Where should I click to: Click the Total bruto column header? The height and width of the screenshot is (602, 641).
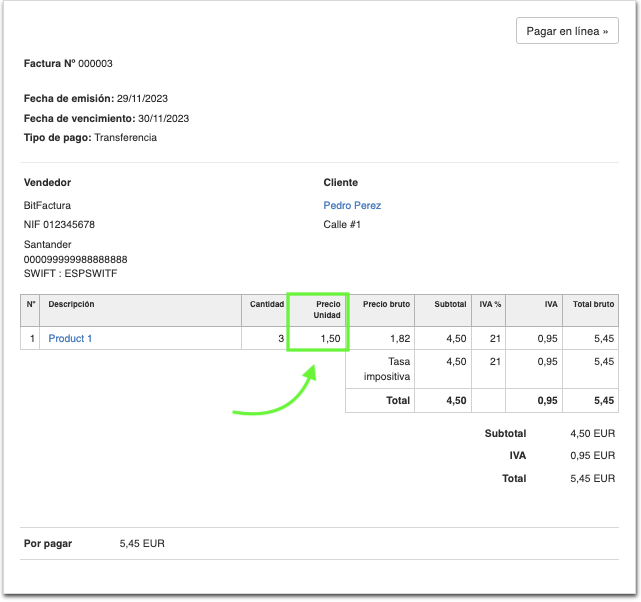593,304
